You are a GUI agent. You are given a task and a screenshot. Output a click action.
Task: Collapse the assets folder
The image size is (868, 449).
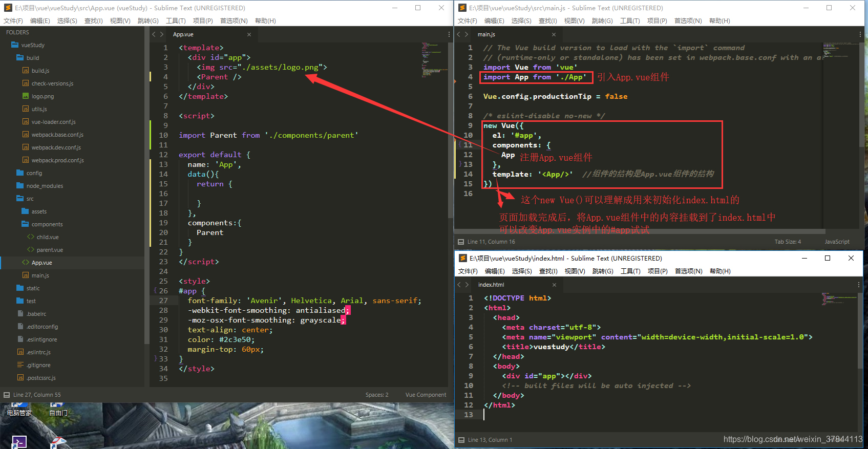click(39, 211)
